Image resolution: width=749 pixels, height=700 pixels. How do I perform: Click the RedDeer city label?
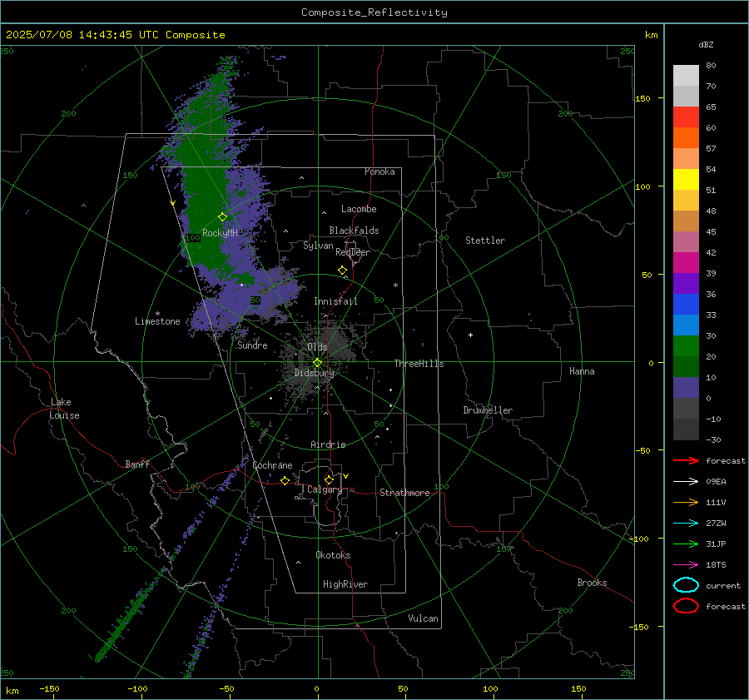pos(353,252)
